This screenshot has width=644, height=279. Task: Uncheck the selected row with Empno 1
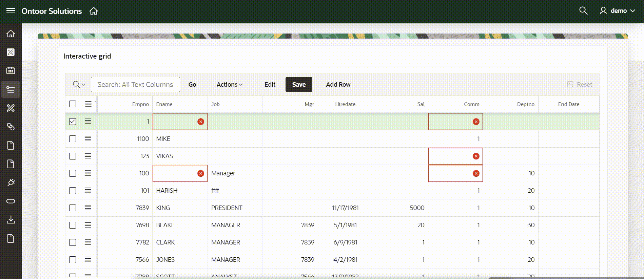[x=73, y=122]
